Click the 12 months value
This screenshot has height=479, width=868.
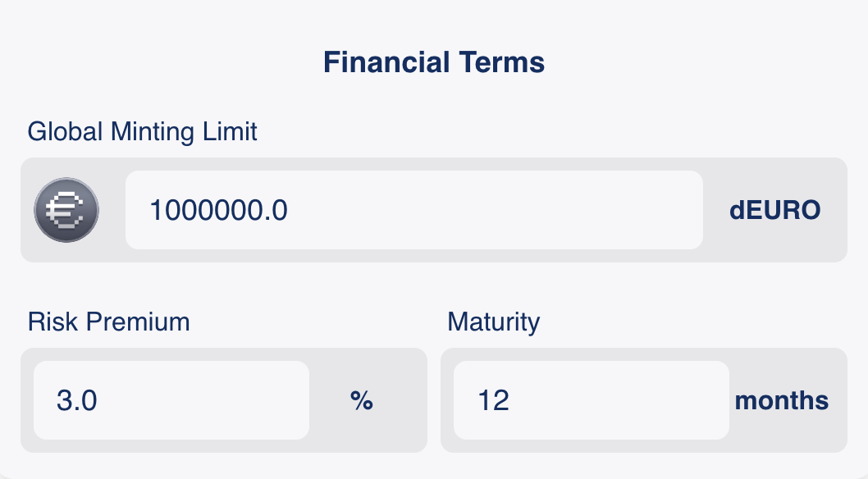(493, 401)
